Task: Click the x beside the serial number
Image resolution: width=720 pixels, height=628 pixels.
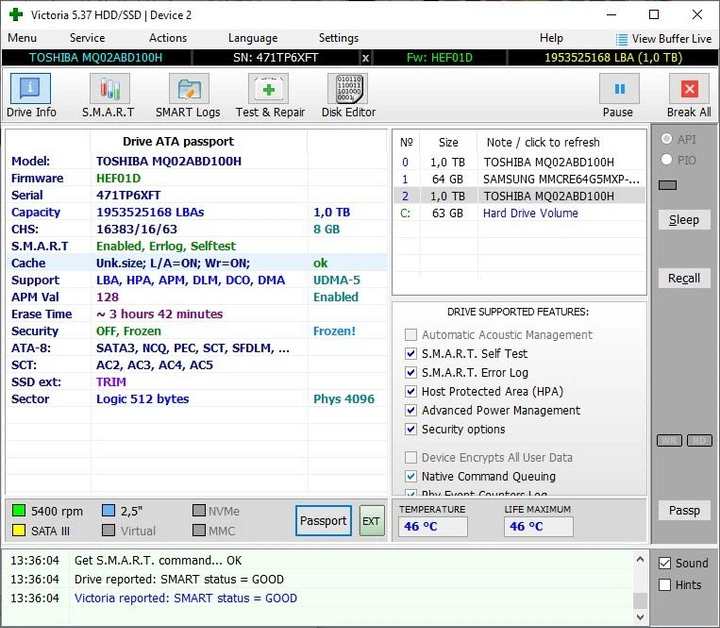Action: (x=366, y=58)
